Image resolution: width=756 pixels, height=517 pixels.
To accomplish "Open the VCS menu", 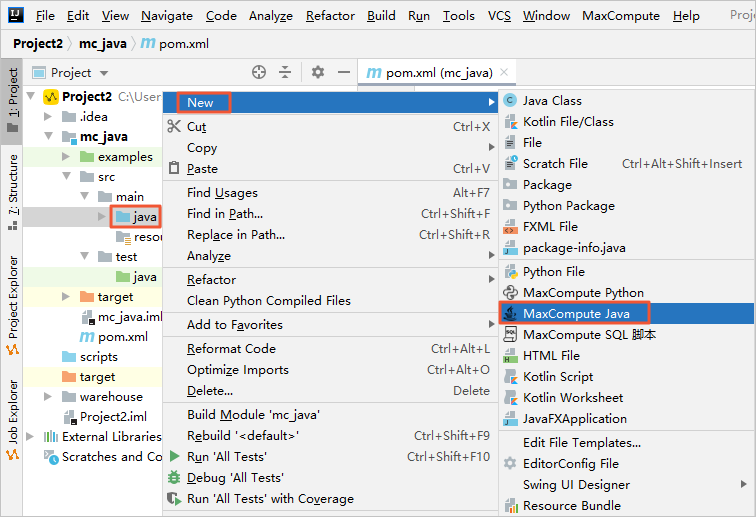I will point(499,16).
